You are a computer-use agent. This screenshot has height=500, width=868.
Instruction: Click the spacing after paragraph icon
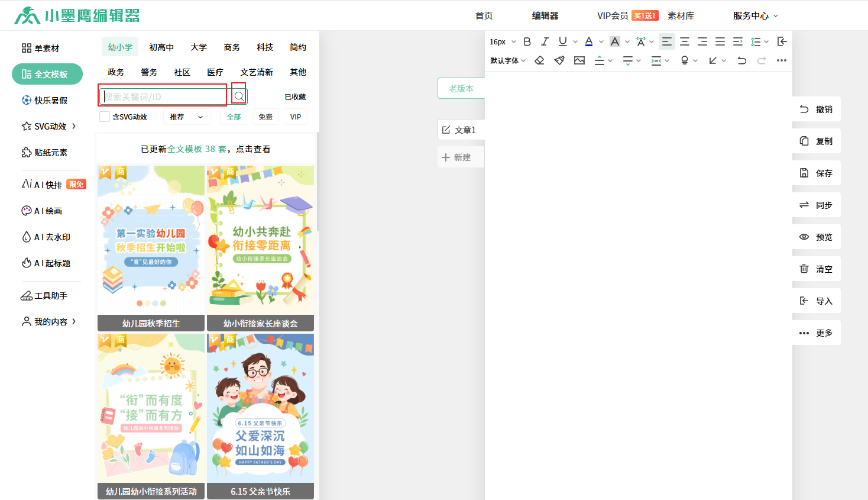pyautogui.click(x=628, y=60)
